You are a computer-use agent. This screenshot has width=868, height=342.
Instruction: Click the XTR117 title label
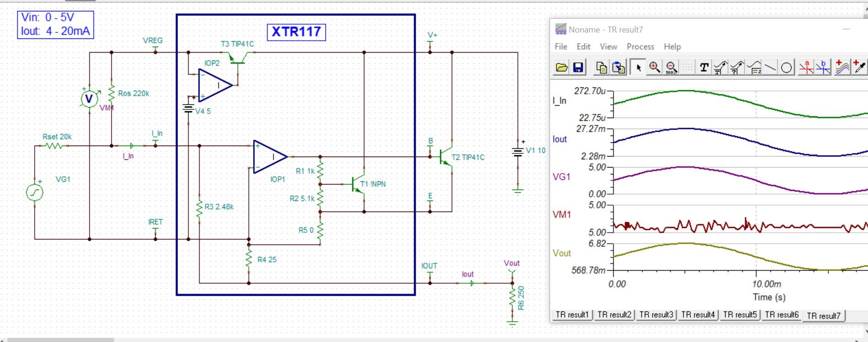tap(296, 32)
